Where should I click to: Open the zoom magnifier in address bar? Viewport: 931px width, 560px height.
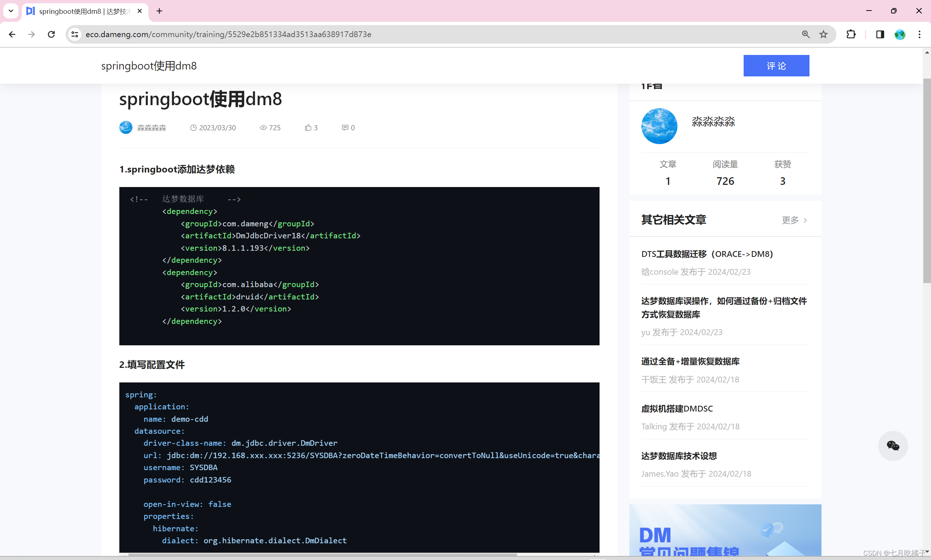pos(806,34)
